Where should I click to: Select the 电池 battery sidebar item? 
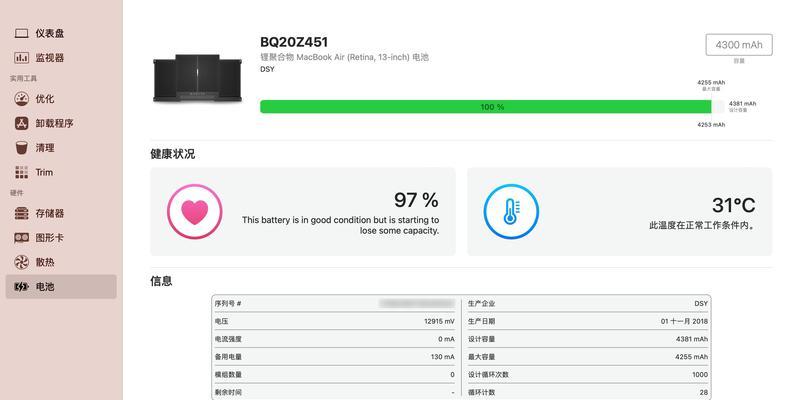coord(61,287)
